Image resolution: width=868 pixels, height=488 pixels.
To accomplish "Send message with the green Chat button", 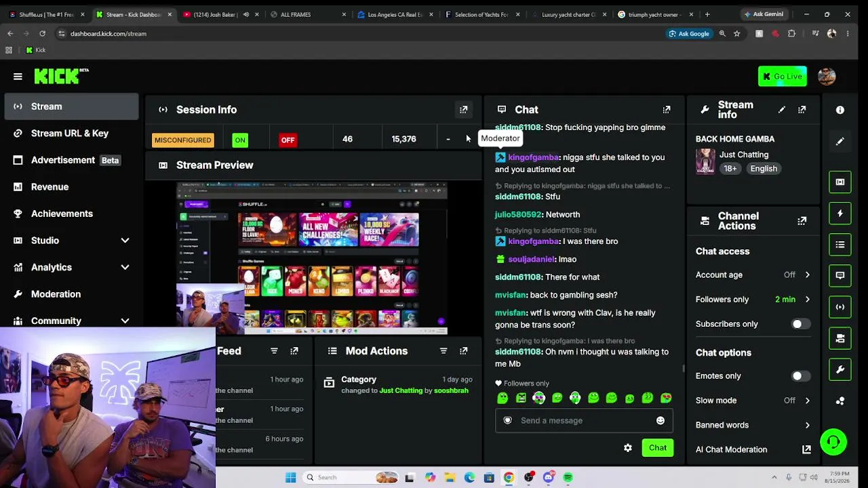I will pyautogui.click(x=658, y=448).
